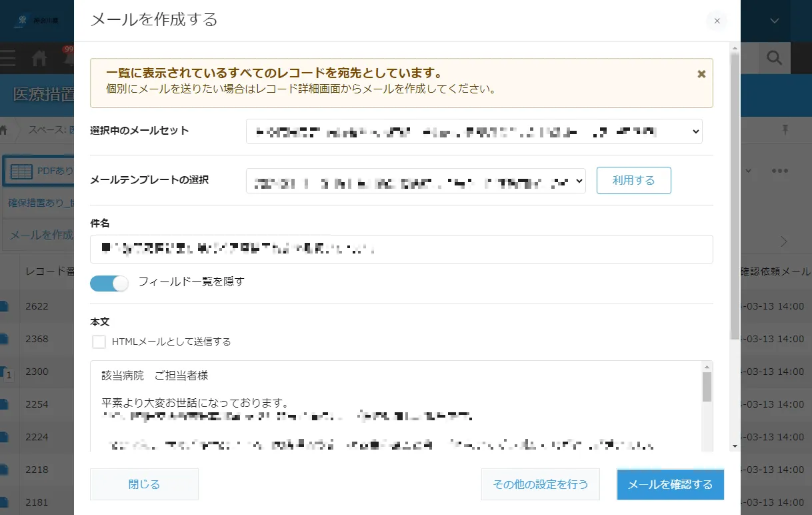812x515 pixels.
Task: Click the 利用する button
Action: [633, 180]
